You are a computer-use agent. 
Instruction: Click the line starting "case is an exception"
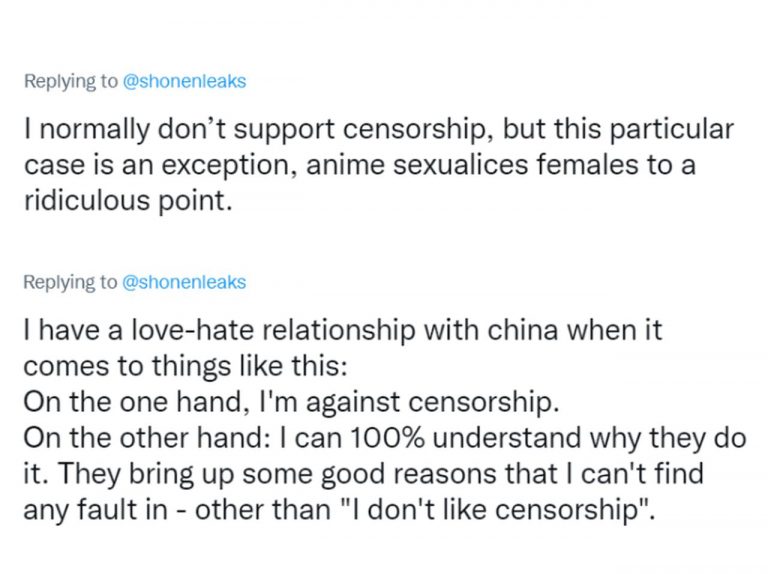click(359, 165)
